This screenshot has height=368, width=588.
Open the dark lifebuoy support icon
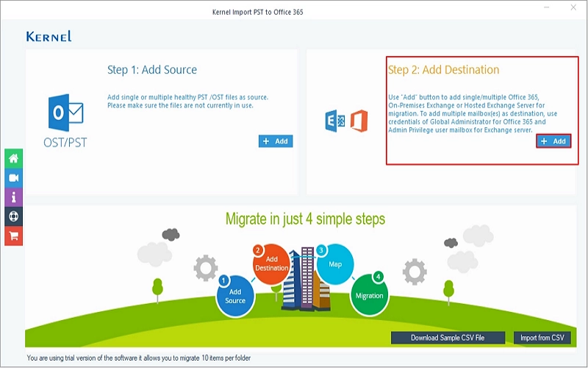13,216
